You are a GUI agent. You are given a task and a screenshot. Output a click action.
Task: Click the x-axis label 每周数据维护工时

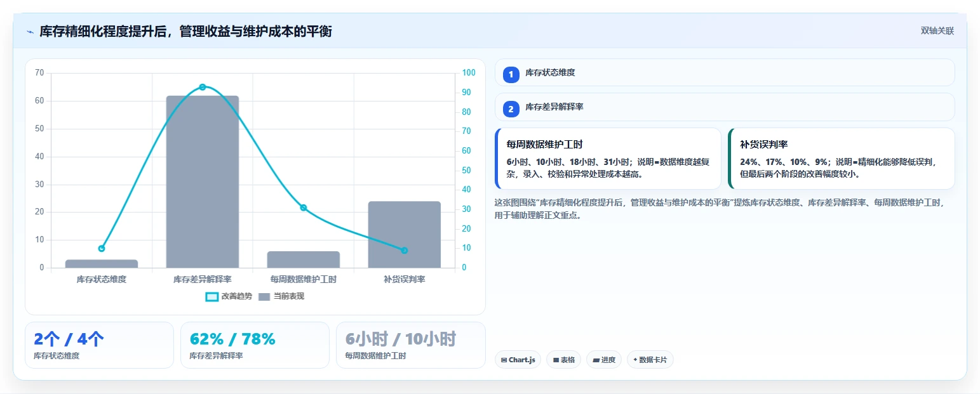pyautogui.click(x=304, y=279)
